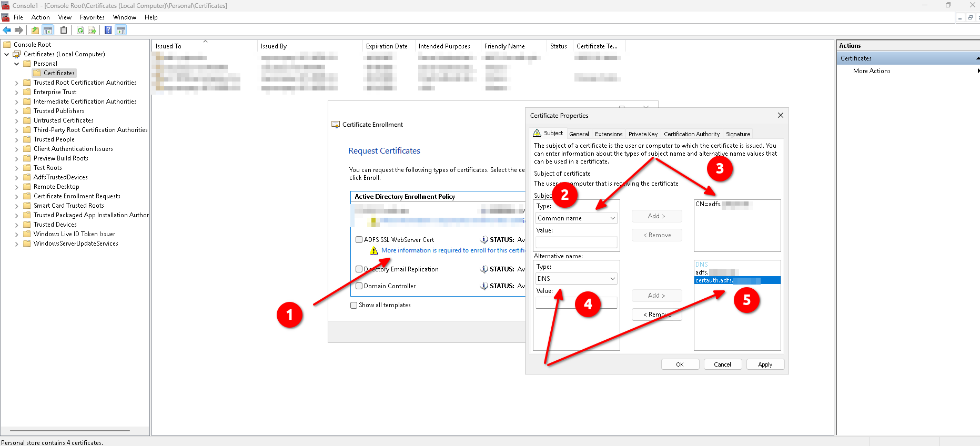This screenshot has width=980, height=446.
Task: Open the DNS alternative name type dropdown
Action: coord(576,279)
